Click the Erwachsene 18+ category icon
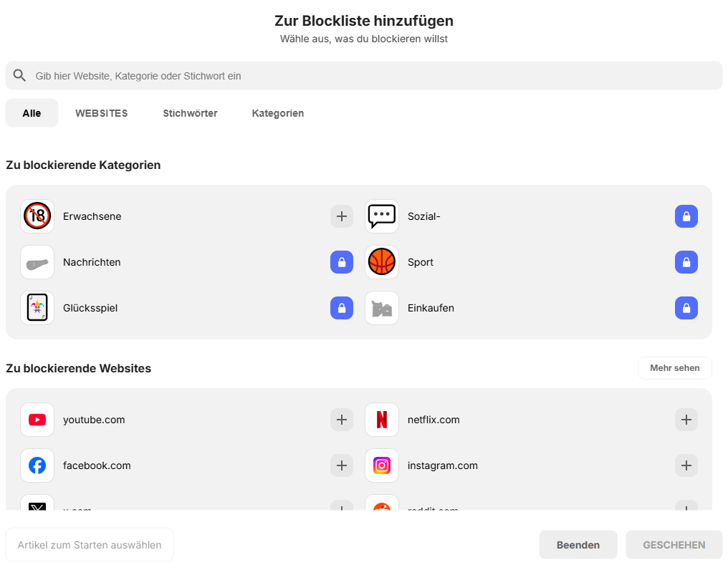 pyautogui.click(x=37, y=216)
